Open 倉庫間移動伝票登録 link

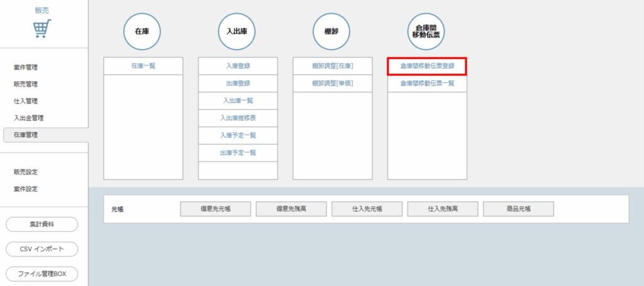(x=427, y=65)
